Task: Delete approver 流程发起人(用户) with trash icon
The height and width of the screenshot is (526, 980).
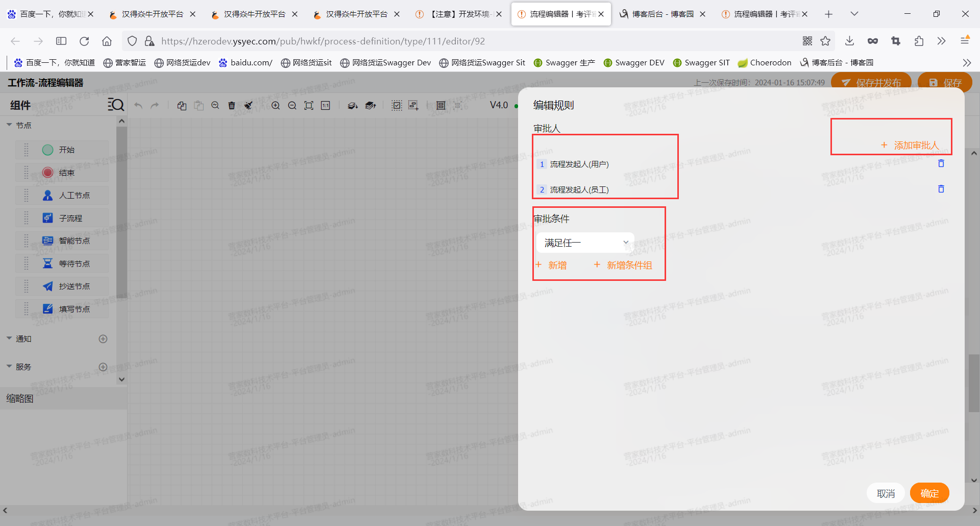Action: [941, 163]
